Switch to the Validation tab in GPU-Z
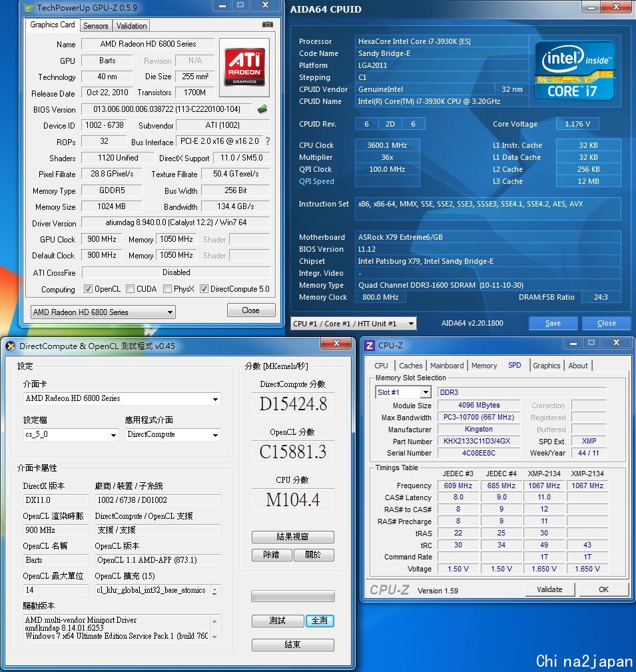636x672 pixels. [131, 26]
